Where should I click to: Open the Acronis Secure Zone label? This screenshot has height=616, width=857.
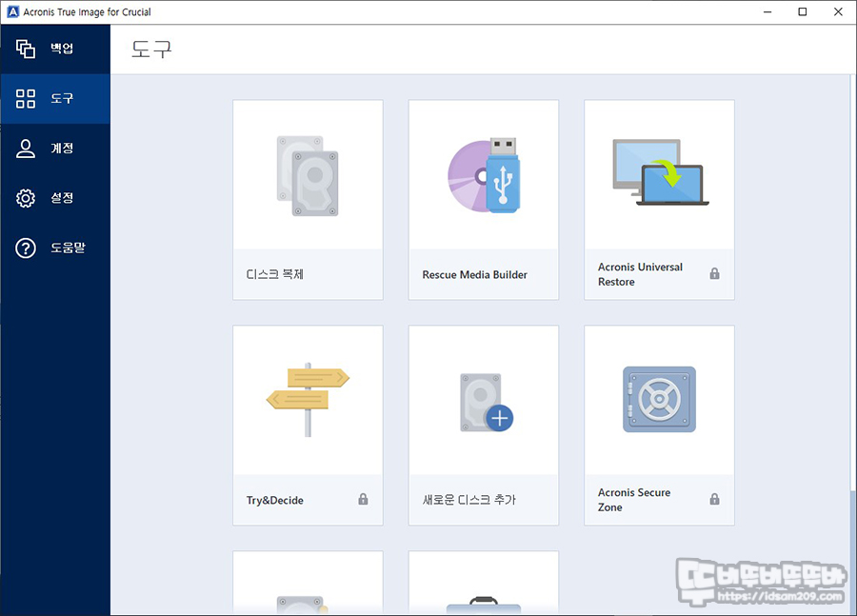click(634, 500)
